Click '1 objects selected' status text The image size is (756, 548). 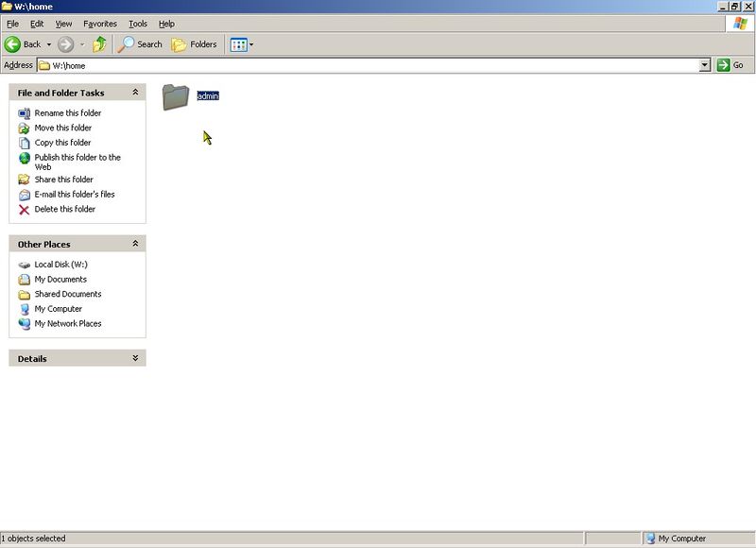pos(33,539)
